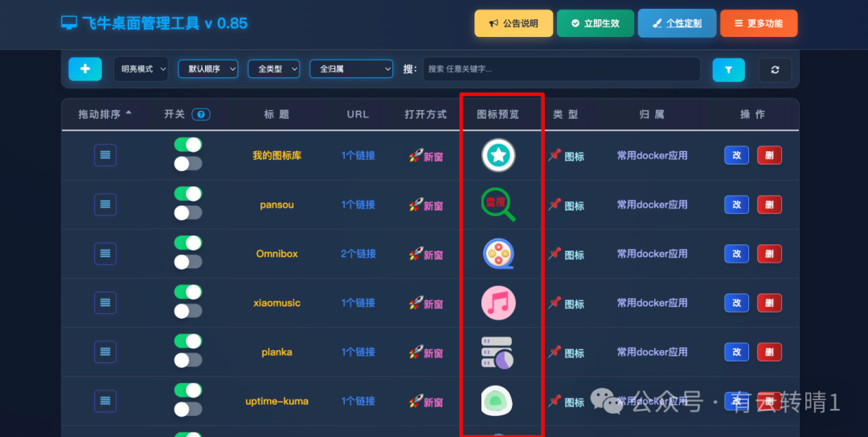Click 新窗 text in Omnibox row

(x=433, y=255)
